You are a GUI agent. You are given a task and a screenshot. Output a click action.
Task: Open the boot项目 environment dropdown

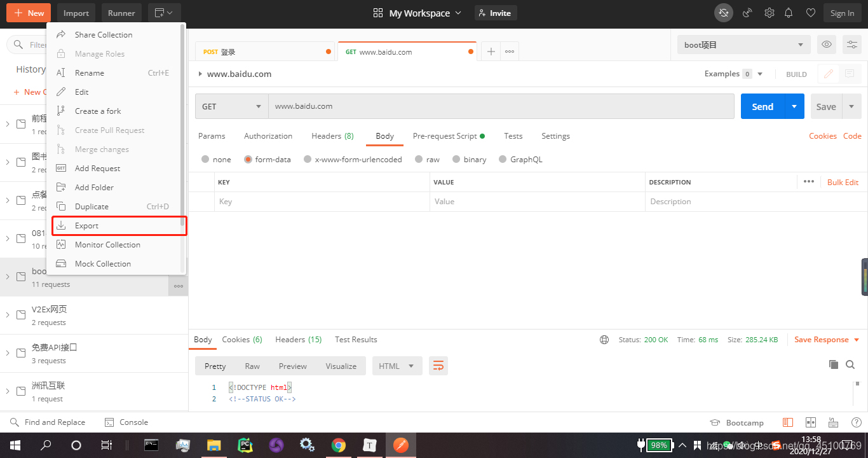point(743,45)
